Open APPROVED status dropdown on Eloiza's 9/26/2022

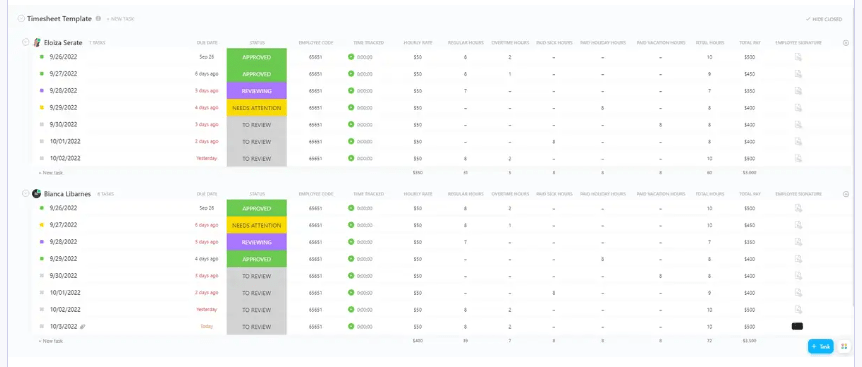257,57
